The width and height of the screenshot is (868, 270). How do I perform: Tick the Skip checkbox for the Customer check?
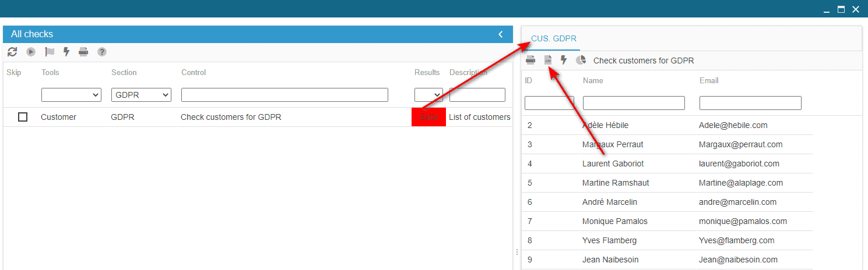23,117
